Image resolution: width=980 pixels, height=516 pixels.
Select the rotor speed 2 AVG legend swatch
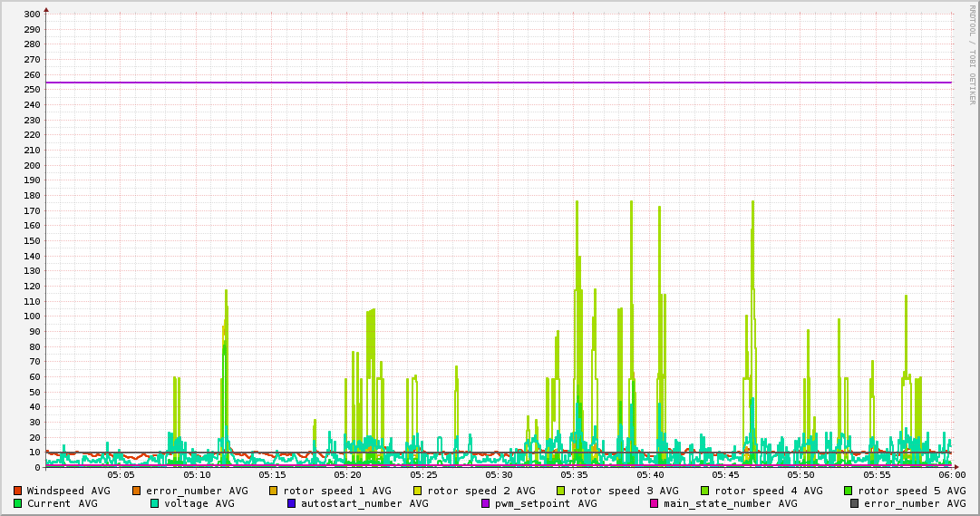pos(417,491)
